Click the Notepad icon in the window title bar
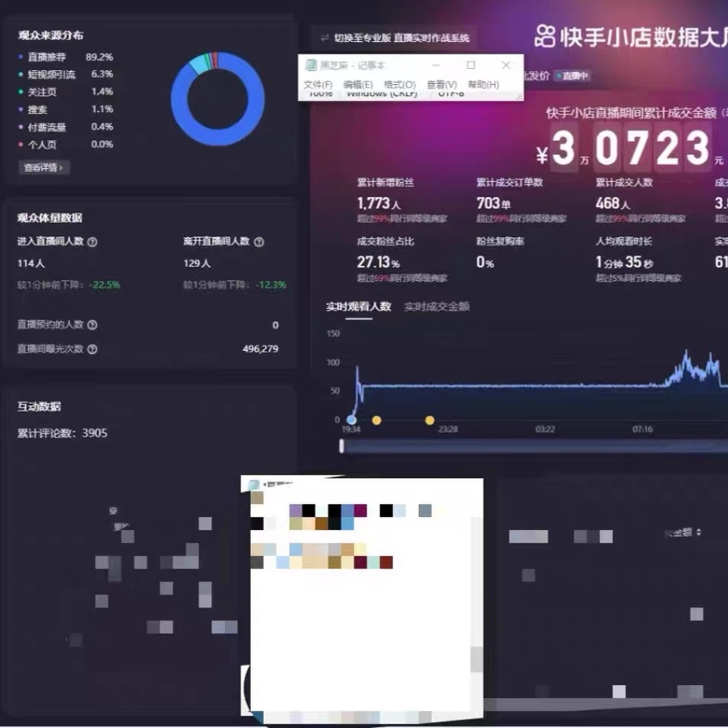Image resolution: width=728 pixels, height=728 pixels. click(x=310, y=65)
